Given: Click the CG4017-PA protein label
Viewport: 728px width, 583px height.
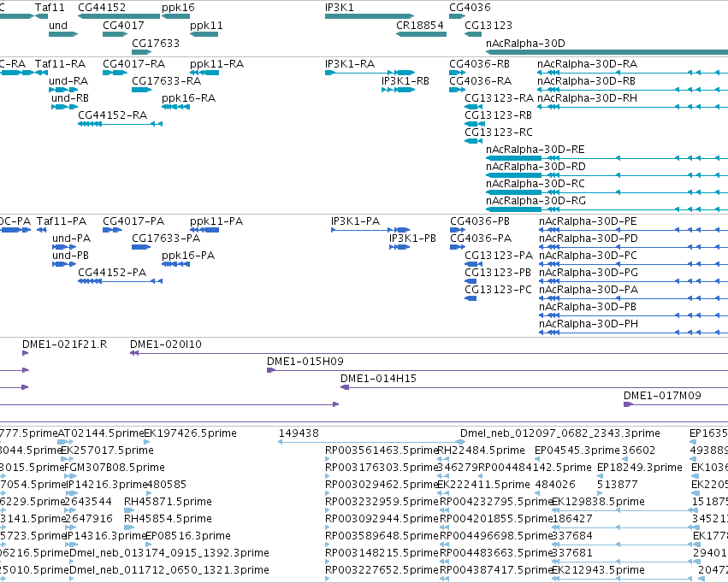Looking at the screenshot, I should coord(133,221).
